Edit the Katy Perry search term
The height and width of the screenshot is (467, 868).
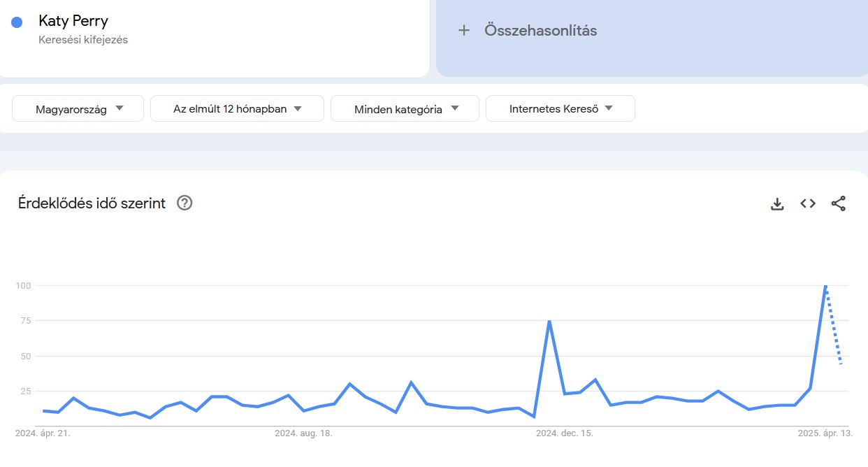click(x=73, y=21)
